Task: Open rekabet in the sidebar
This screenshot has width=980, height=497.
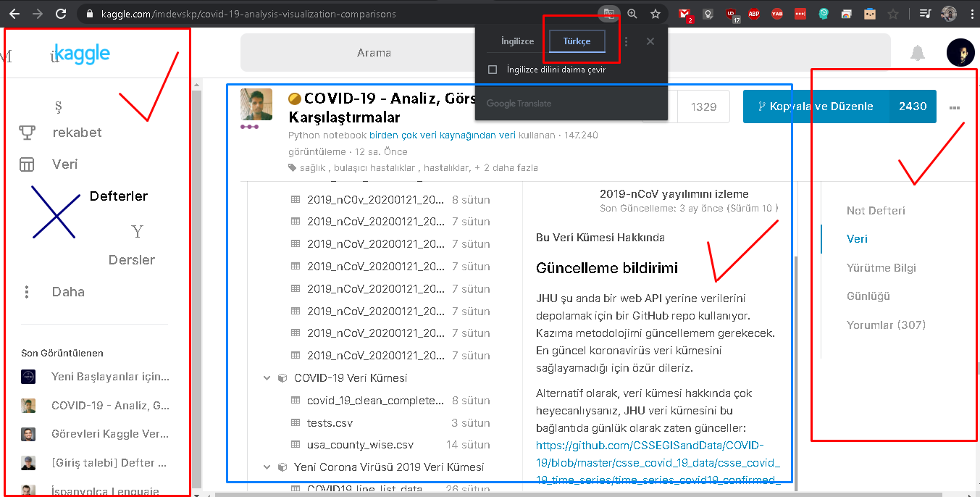Action: [x=77, y=133]
